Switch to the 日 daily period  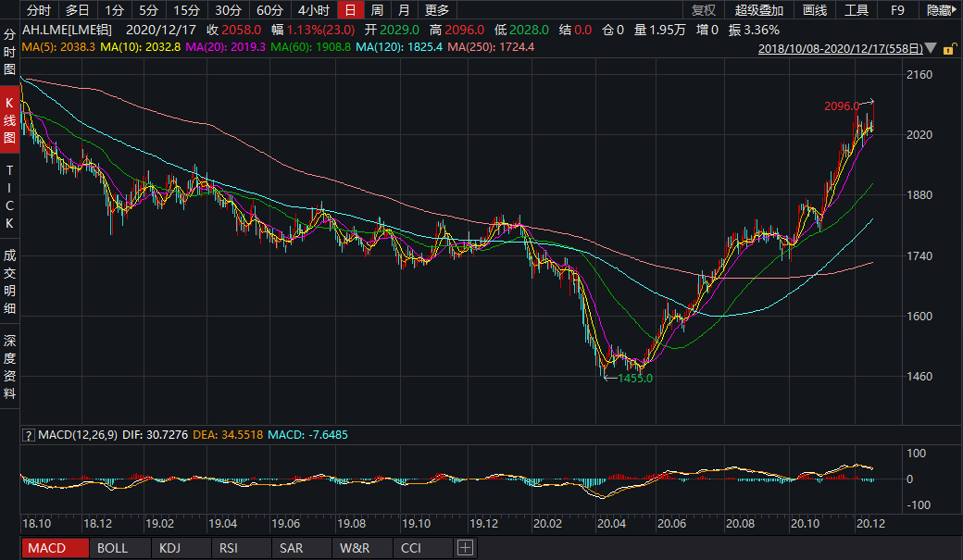[x=349, y=10]
